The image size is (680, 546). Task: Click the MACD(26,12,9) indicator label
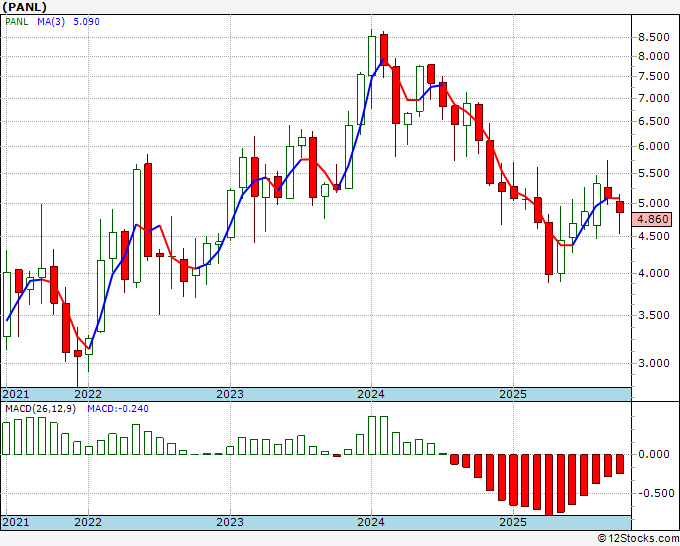(40, 409)
